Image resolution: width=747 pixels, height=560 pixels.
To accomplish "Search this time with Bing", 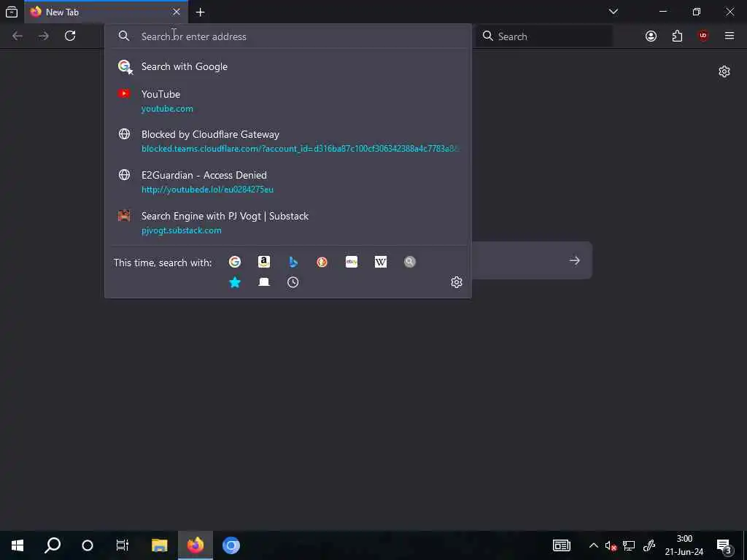I will [x=293, y=262].
